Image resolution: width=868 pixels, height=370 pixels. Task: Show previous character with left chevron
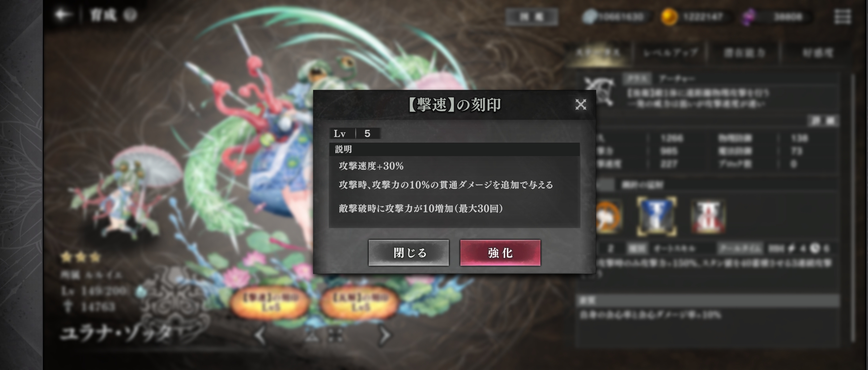click(260, 336)
